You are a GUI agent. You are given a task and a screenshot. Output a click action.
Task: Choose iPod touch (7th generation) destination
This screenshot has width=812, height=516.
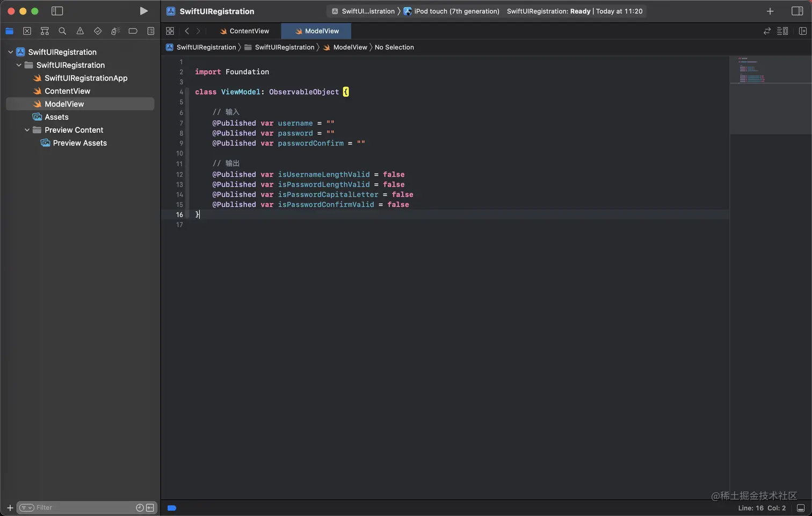pos(451,11)
